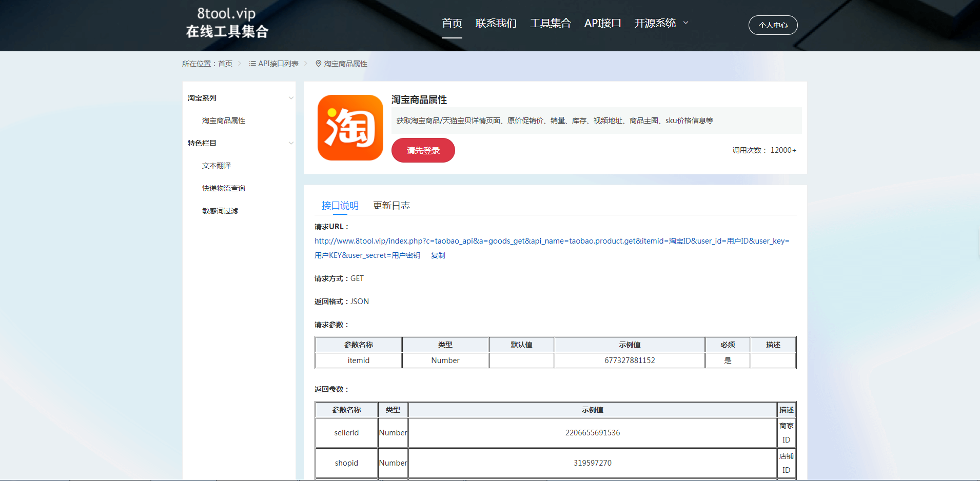The height and width of the screenshot is (481, 980).
Task: Click the location pin icon in breadcrumb
Action: [x=318, y=64]
